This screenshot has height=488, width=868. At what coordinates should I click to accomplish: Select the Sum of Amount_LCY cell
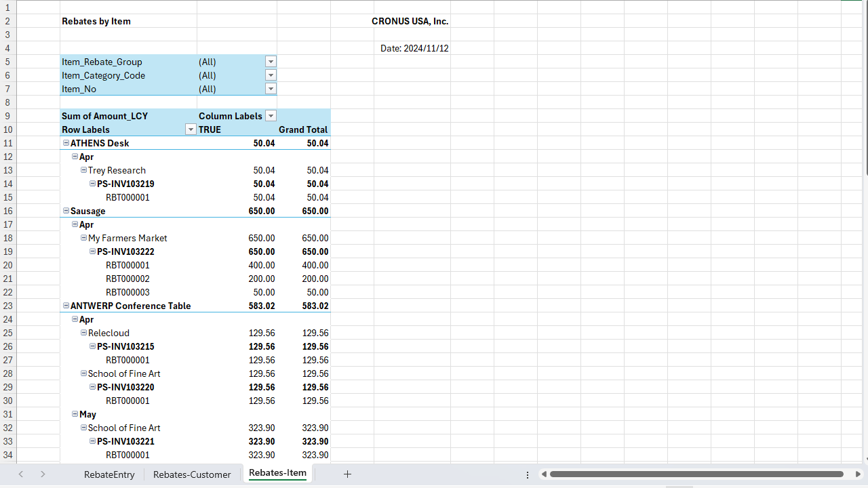pos(128,116)
